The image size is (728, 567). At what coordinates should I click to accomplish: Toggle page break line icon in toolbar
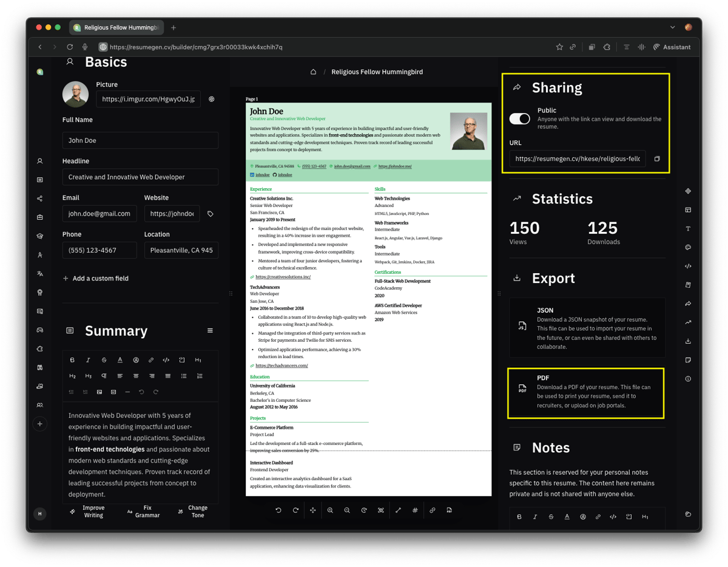(x=398, y=511)
